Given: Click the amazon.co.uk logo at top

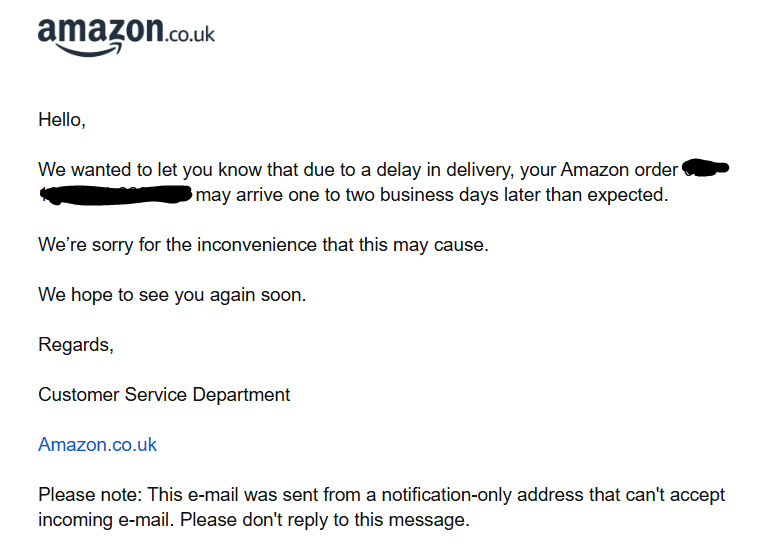Looking at the screenshot, I should point(126,37).
